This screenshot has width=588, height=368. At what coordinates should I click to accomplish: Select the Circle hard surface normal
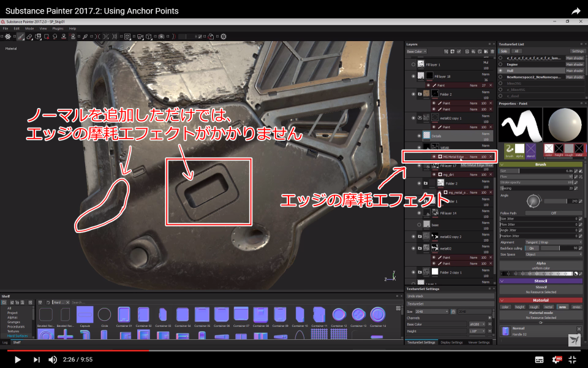(x=104, y=314)
